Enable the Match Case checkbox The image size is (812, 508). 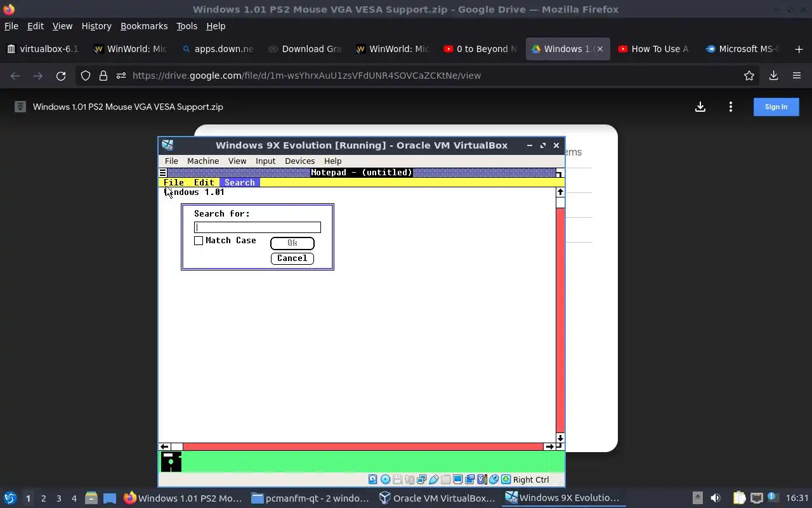click(x=199, y=241)
